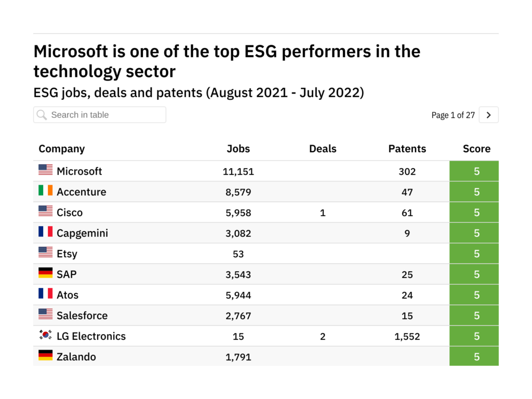Click the French flag beside Capgemini
The image size is (532, 399).
pyautogui.click(x=46, y=232)
